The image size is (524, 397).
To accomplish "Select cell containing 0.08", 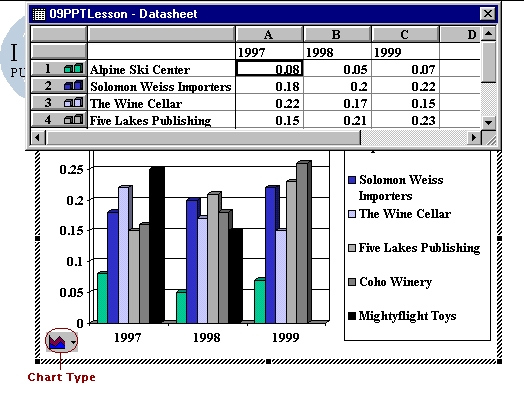I will pos(269,69).
